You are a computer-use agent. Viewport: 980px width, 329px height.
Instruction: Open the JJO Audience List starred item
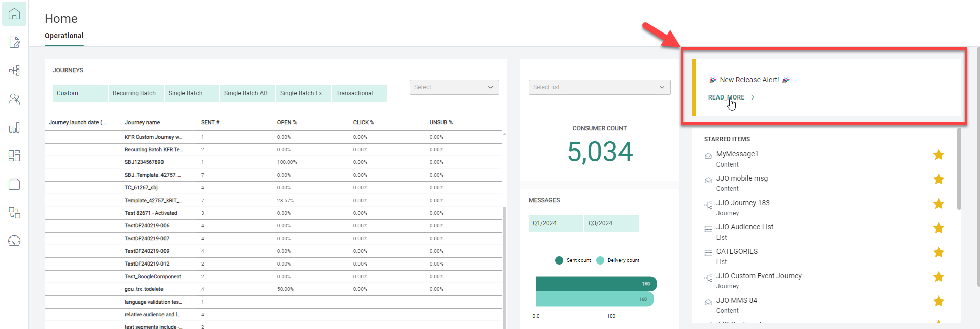(744, 227)
